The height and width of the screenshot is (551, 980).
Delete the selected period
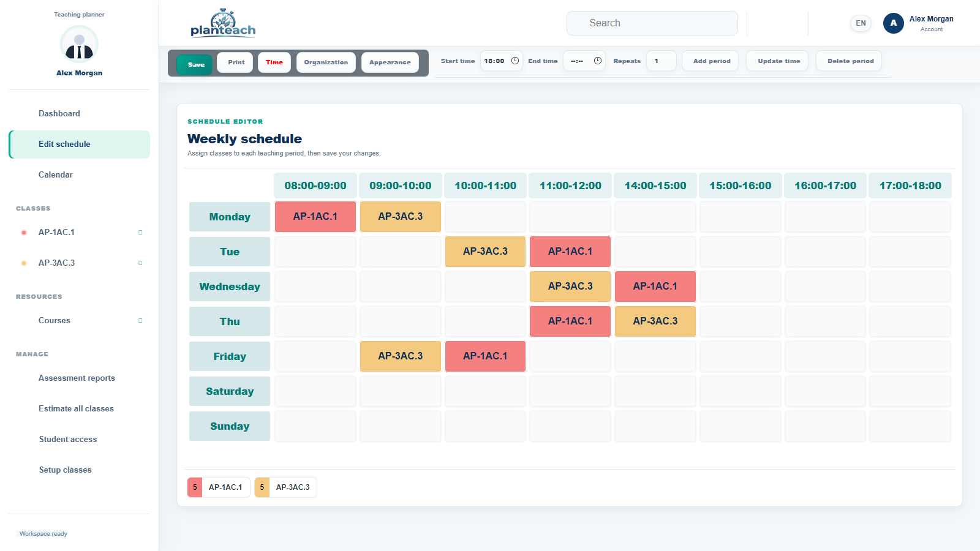pos(850,61)
